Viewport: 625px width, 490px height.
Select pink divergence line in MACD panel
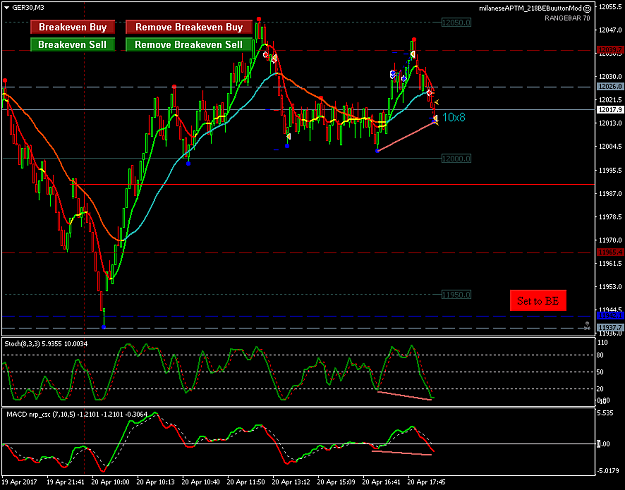click(x=401, y=452)
